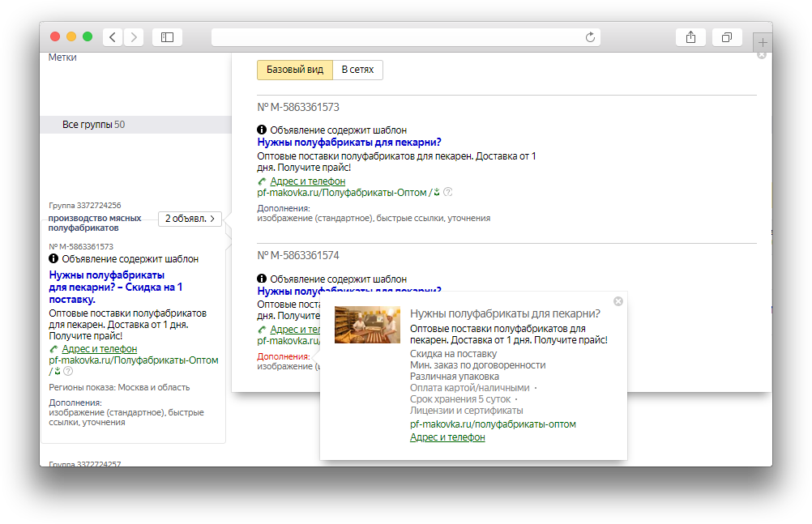Image resolution: width=812 pixels, height=524 pixels.
Task: Open a new tab with plus button
Action: (x=762, y=42)
